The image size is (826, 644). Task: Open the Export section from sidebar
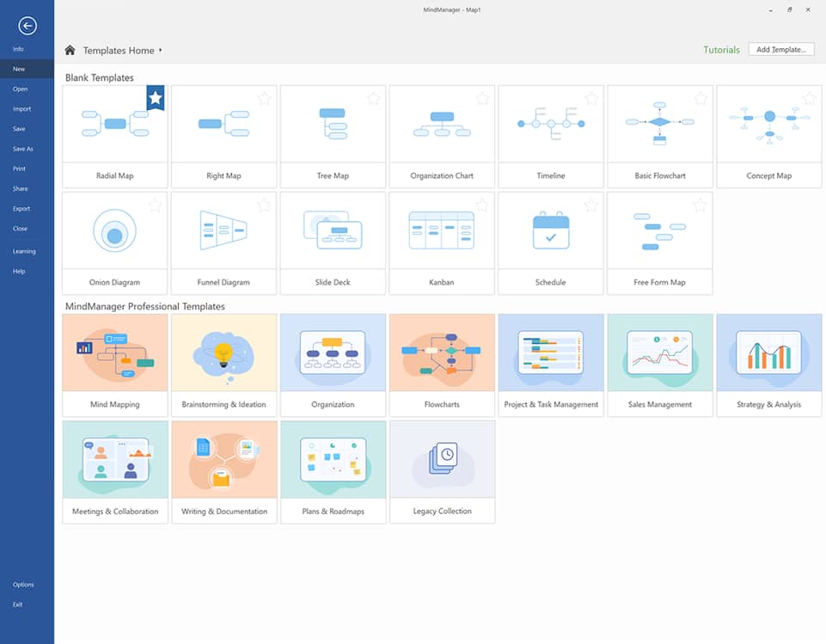point(20,208)
